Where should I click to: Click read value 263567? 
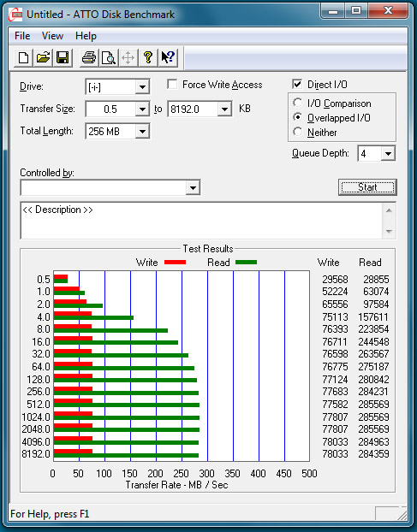coord(373,354)
